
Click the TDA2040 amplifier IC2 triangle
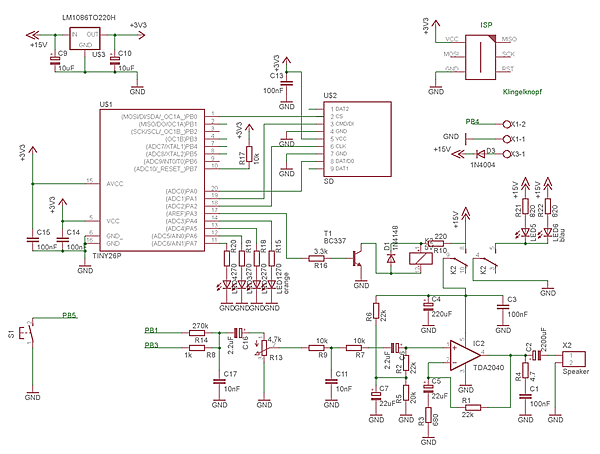pyautogui.click(x=465, y=355)
